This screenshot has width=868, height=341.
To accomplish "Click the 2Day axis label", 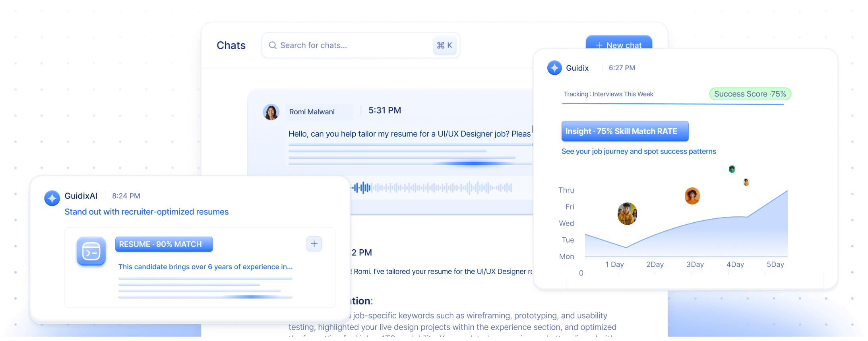I will (x=655, y=264).
